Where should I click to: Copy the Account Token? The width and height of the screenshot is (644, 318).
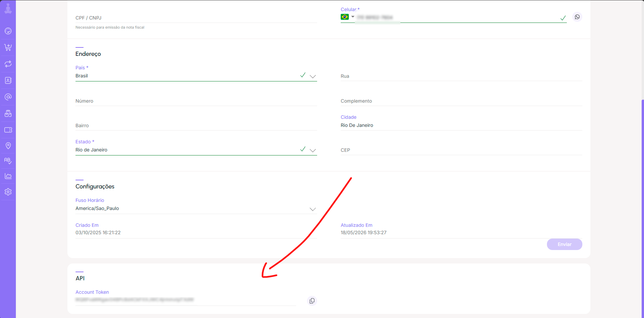point(312,301)
